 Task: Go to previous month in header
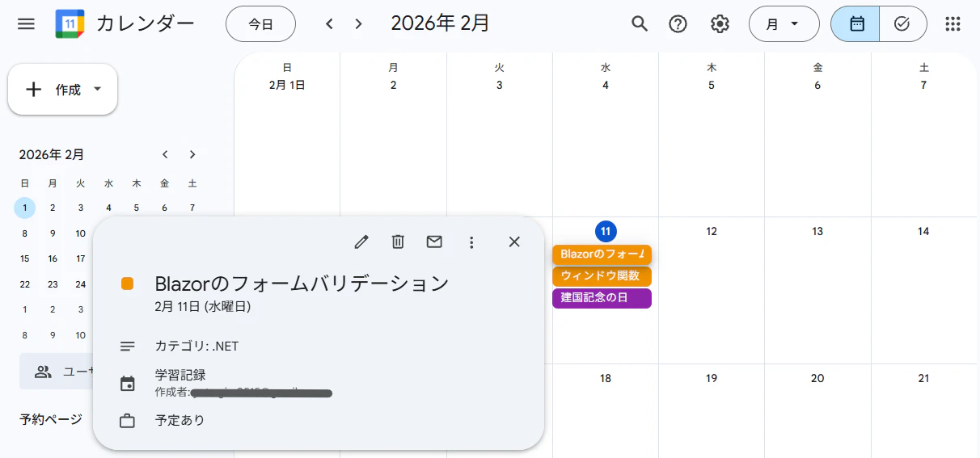[x=329, y=24]
